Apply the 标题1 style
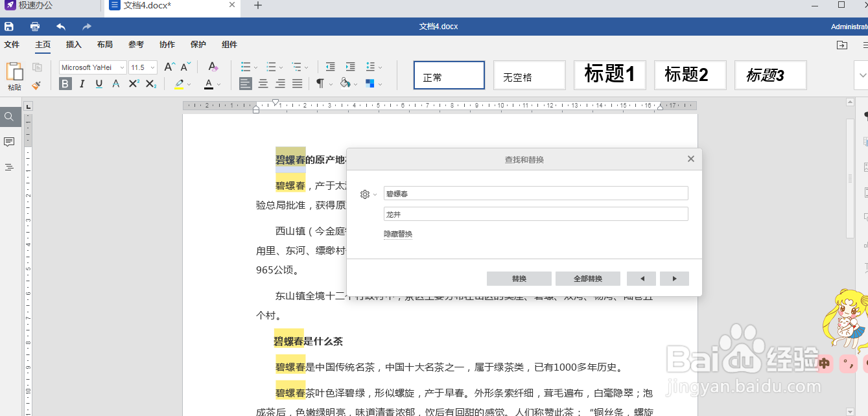This screenshot has width=868, height=416. (x=609, y=75)
